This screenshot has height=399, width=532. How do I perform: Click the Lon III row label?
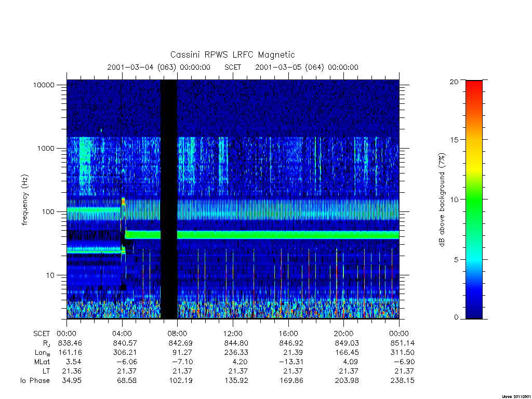pos(43,353)
